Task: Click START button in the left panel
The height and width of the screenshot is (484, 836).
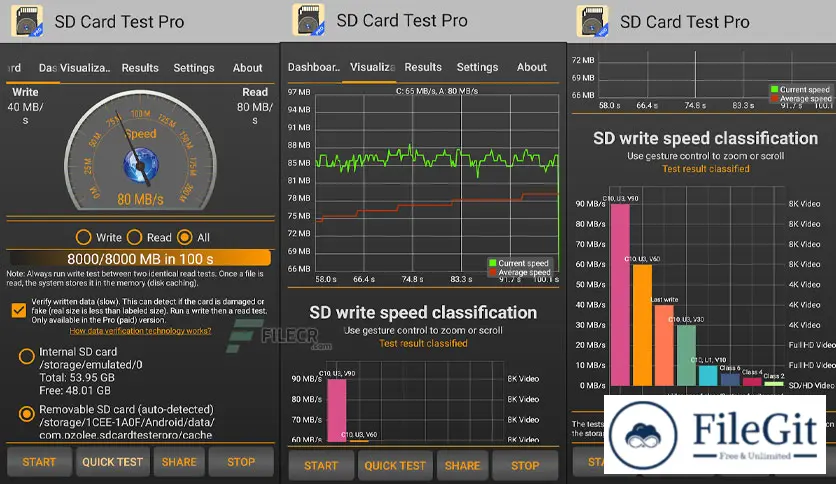Action: point(39,462)
